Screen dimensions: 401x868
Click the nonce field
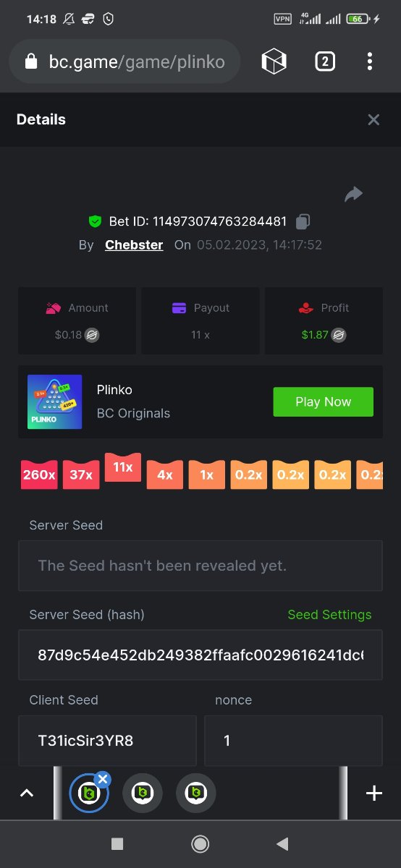(293, 741)
